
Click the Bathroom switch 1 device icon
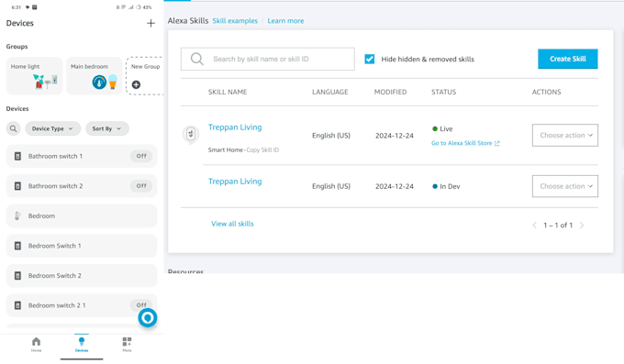(17, 156)
